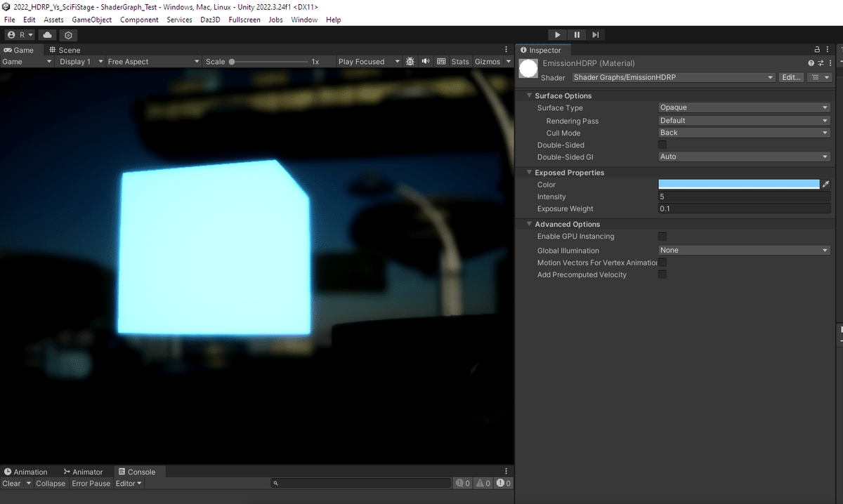Open the Global Illumination dropdown
The width and height of the screenshot is (843, 504).
743,250
